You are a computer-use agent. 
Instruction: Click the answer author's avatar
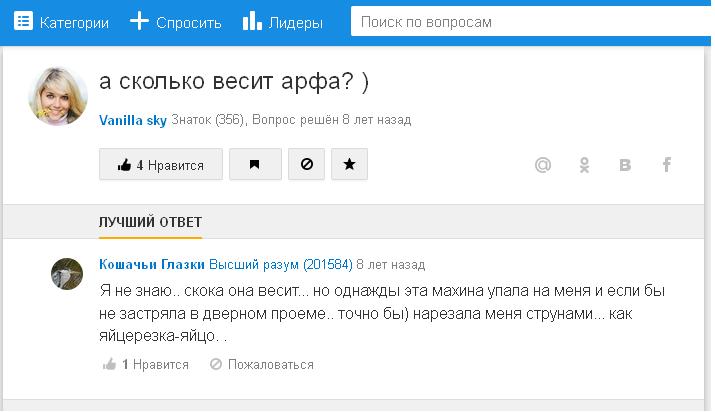pos(66,273)
